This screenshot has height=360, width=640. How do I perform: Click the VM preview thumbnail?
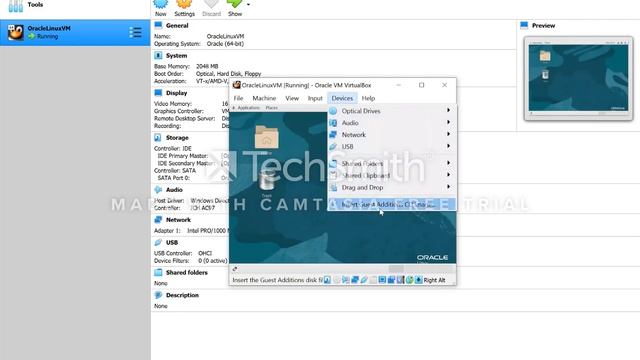[x=578, y=78]
